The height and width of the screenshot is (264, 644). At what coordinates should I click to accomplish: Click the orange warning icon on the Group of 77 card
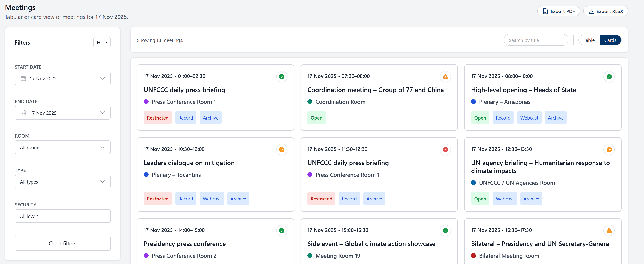point(445,77)
